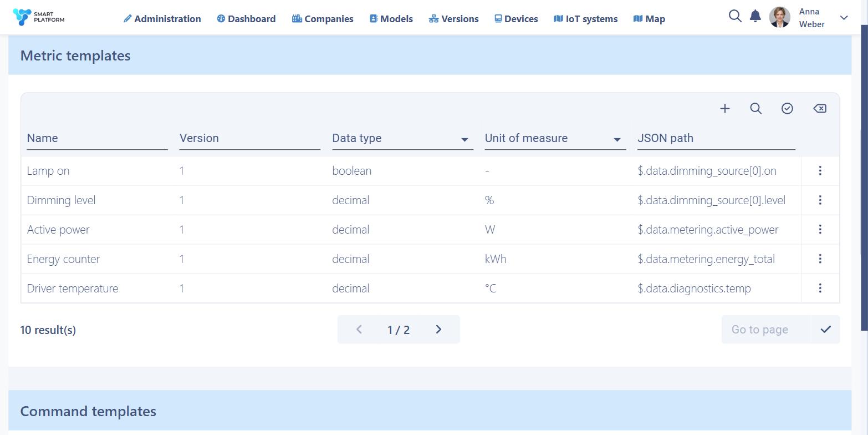Click the Name filter field
Screen dimensions: 868x435
pyautogui.click(x=97, y=139)
